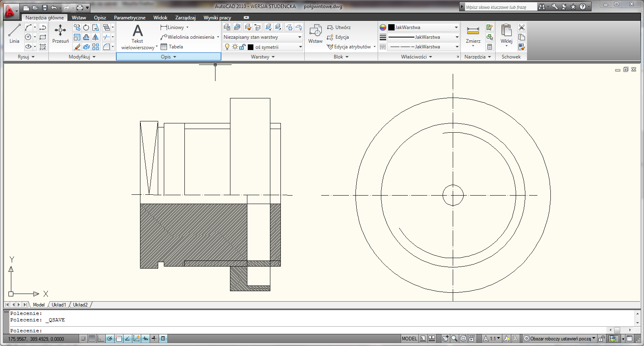The height and width of the screenshot is (346, 644).
Task: Toggle polar tracking in status bar
Action: tap(109, 339)
